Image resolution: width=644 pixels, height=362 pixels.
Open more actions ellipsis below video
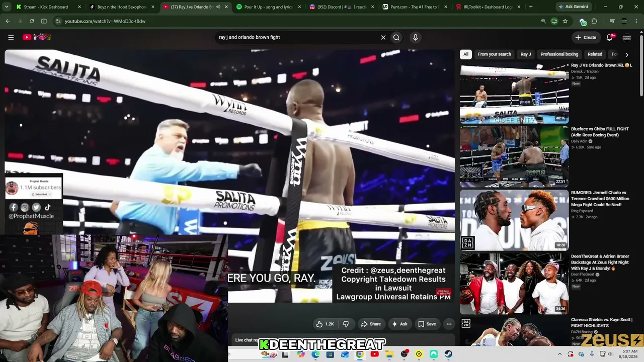[x=449, y=324]
